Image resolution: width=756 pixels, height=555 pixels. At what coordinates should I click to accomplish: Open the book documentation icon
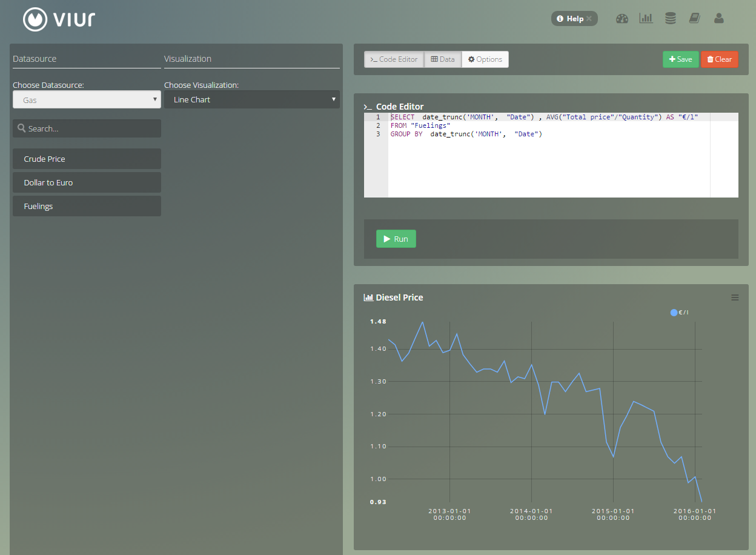click(x=694, y=19)
